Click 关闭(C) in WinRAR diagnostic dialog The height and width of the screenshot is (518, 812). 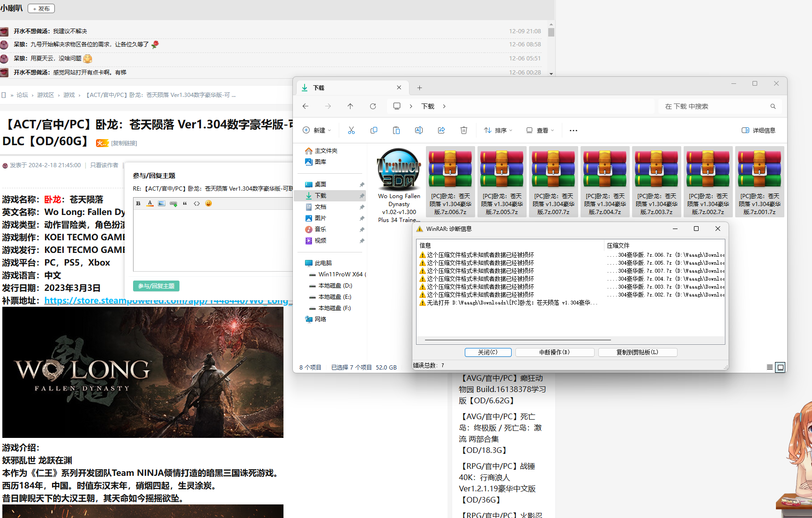488,352
